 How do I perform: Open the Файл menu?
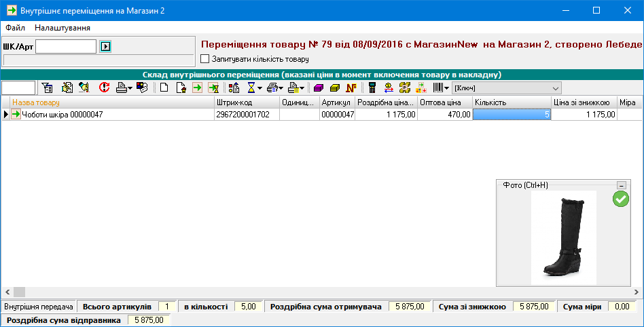tap(15, 28)
